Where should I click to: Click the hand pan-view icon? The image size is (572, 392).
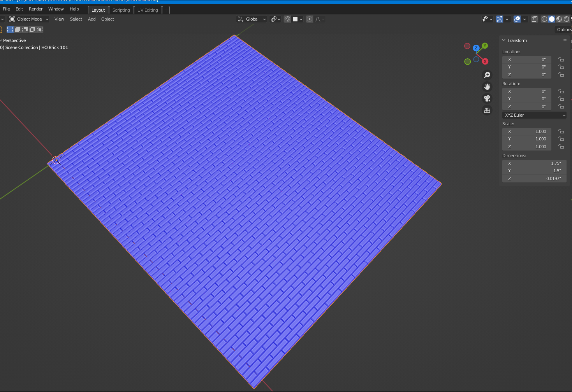pyautogui.click(x=487, y=87)
